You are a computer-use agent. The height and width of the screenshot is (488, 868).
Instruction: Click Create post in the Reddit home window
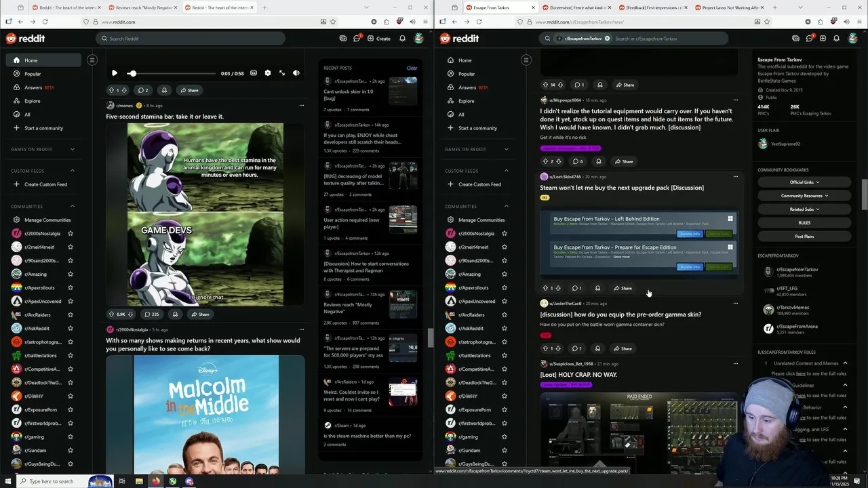pyautogui.click(x=379, y=39)
